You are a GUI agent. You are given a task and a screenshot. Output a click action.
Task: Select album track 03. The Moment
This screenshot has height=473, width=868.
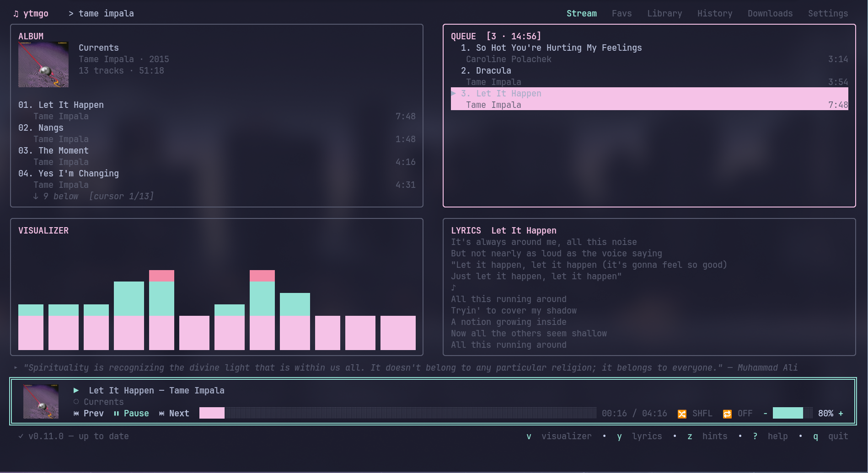coord(217,156)
